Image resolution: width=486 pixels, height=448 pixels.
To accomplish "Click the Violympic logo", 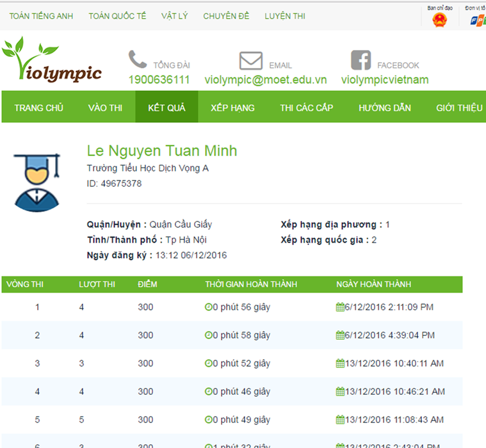I will click(52, 61).
